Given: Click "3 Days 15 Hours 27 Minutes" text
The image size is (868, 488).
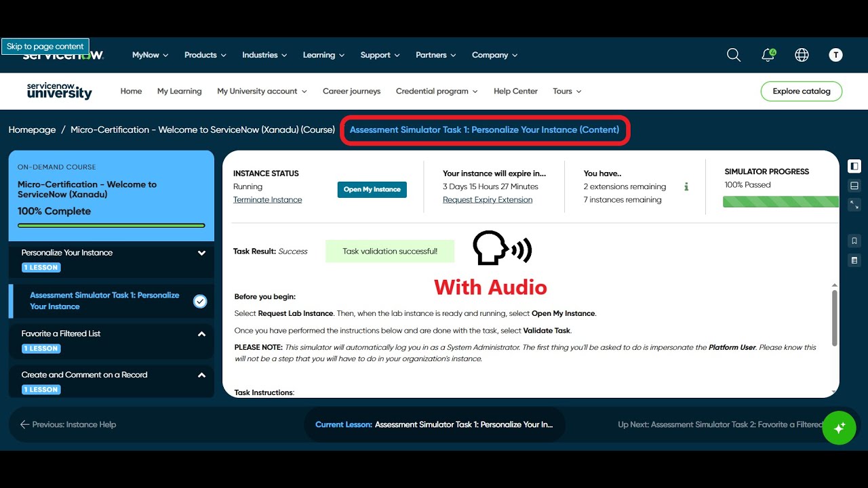Looking at the screenshot, I should tap(490, 186).
